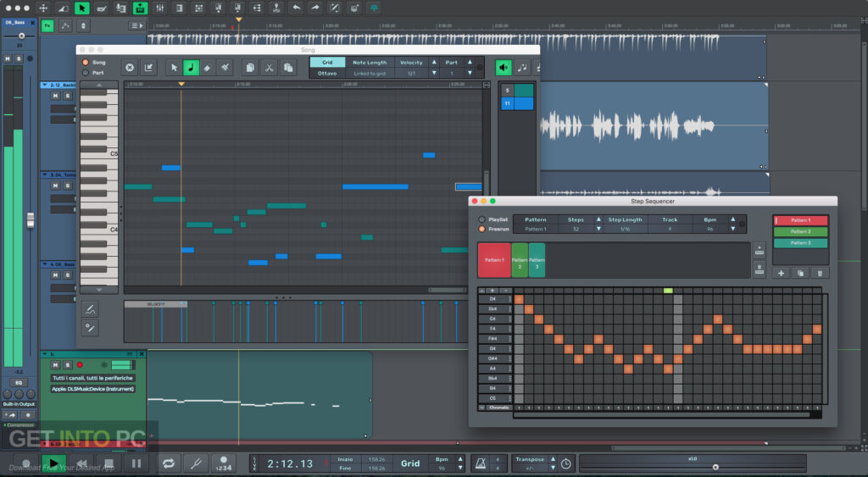Click the paintbrush tool in piano roll toolbar
This screenshot has height=477, width=868.
click(225, 68)
